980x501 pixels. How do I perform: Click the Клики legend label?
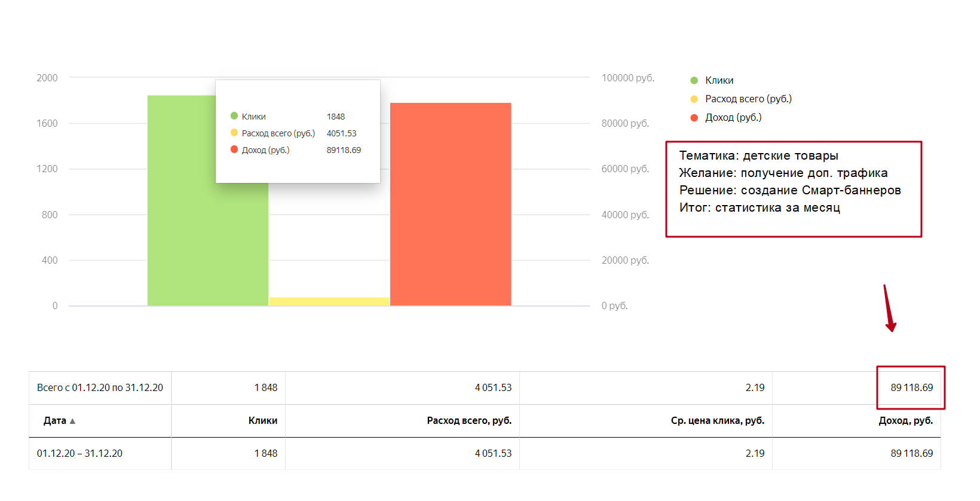click(719, 80)
